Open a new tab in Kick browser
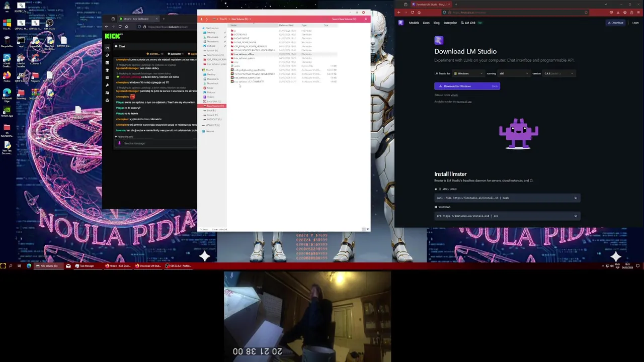The image size is (644, 362). (x=164, y=19)
